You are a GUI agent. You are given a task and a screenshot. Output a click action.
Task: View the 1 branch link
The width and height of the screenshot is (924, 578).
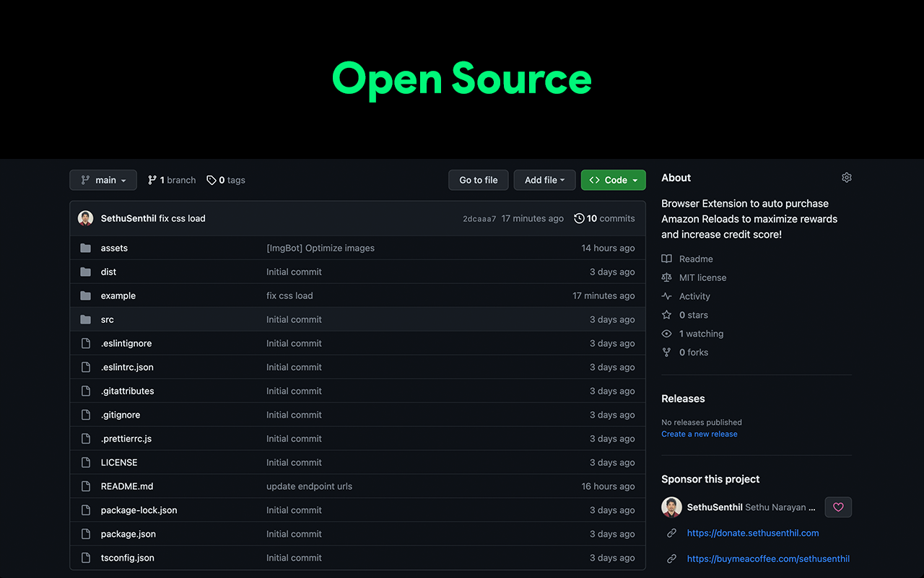coord(172,180)
